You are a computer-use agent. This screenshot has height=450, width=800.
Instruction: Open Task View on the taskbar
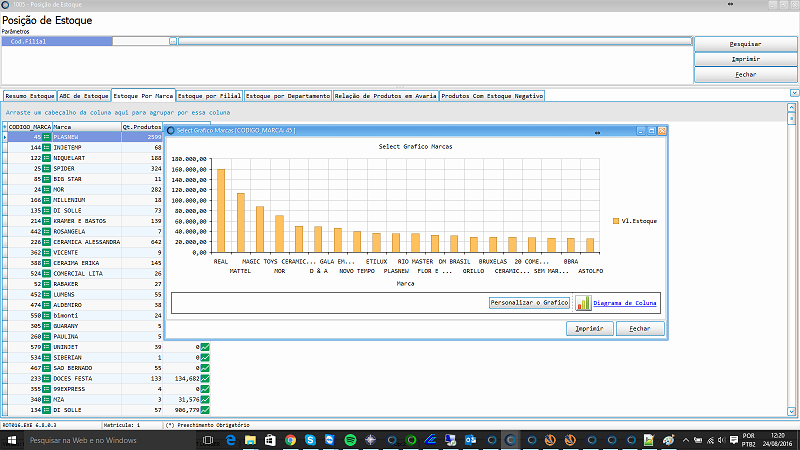(208, 440)
